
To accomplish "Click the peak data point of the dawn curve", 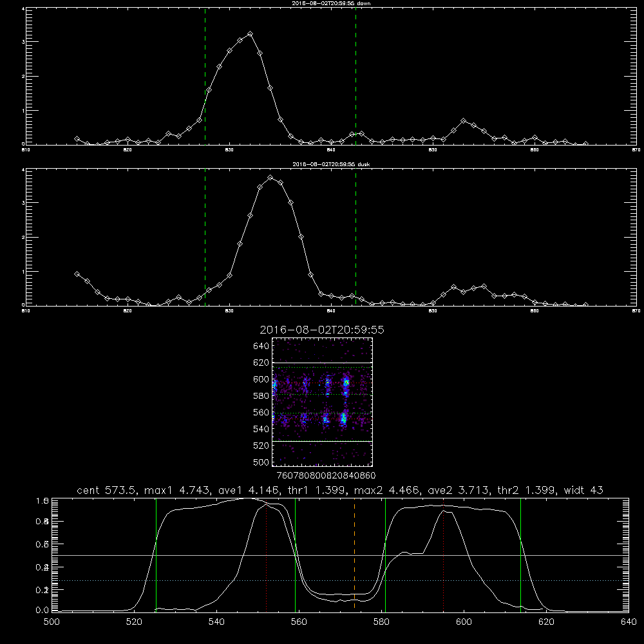I will (x=250, y=34).
